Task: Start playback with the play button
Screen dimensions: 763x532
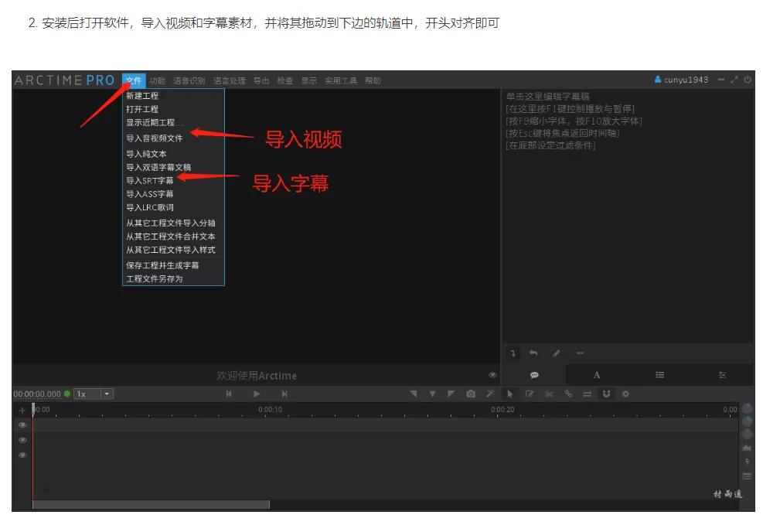Action: (x=257, y=394)
